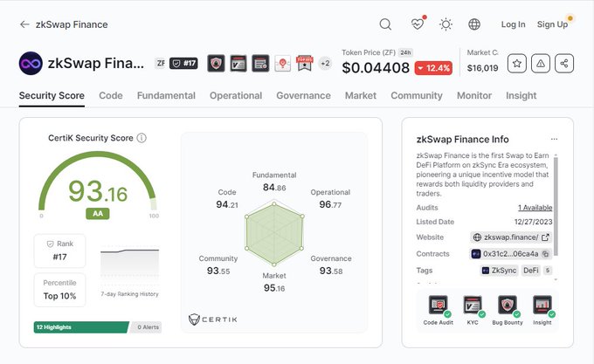The width and height of the screenshot is (594, 364).
Task: Click the Percentile Top 10% card
Action: (60, 290)
